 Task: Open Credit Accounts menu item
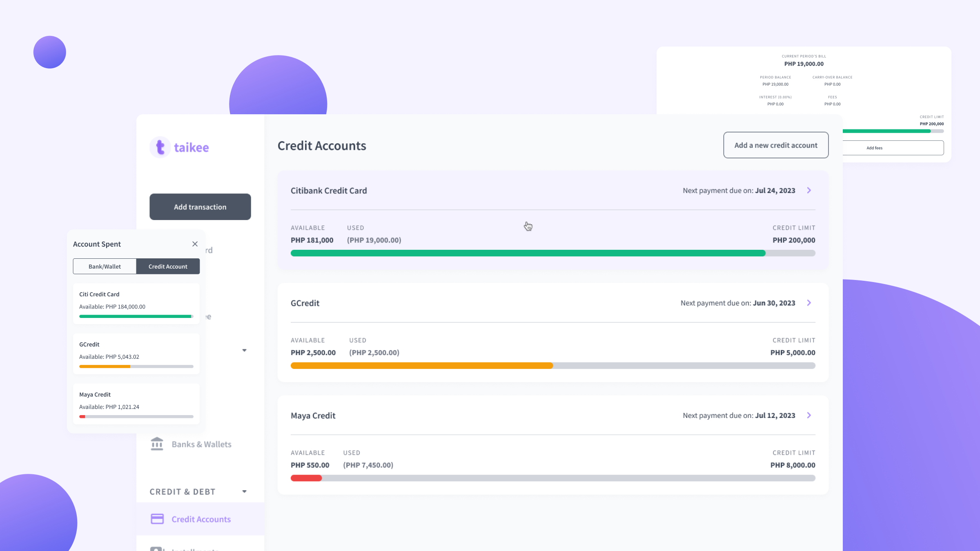tap(200, 519)
